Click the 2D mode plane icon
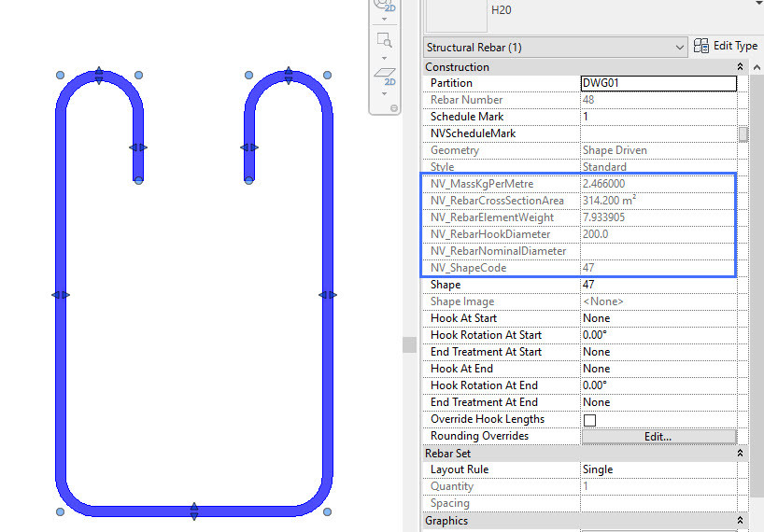The height and width of the screenshot is (532, 764). pyautogui.click(x=385, y=77)
